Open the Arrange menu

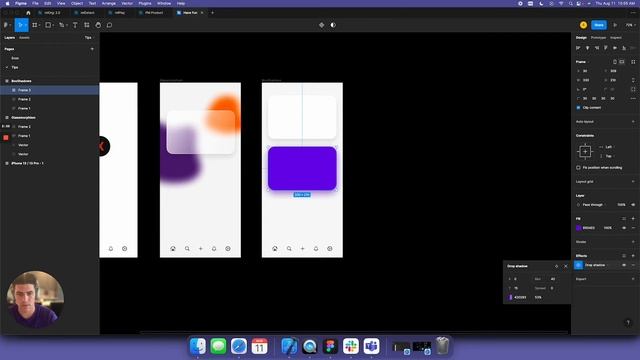pos(109,3)
